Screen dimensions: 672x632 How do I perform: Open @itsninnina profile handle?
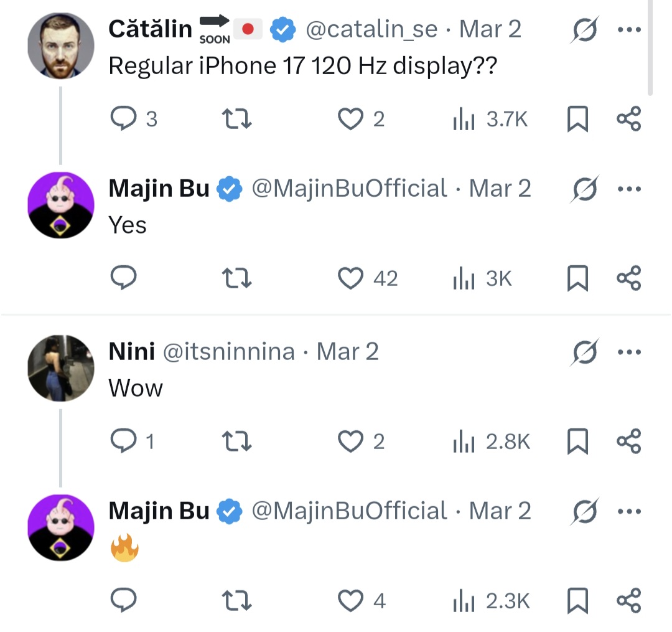tap(228, 352)
